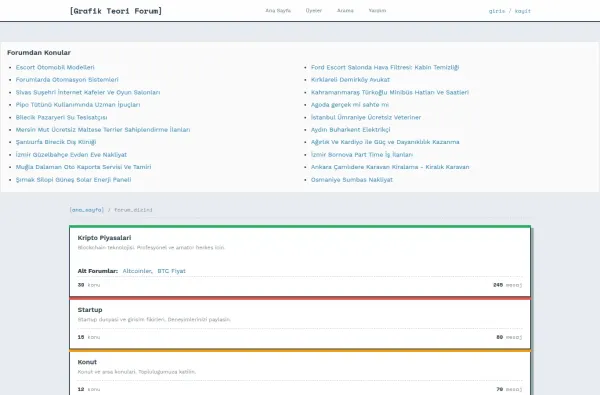The height and width of the screenshot is (395, 600).
Task: Click the 80 mesaj count
Action: coord(509,337)
